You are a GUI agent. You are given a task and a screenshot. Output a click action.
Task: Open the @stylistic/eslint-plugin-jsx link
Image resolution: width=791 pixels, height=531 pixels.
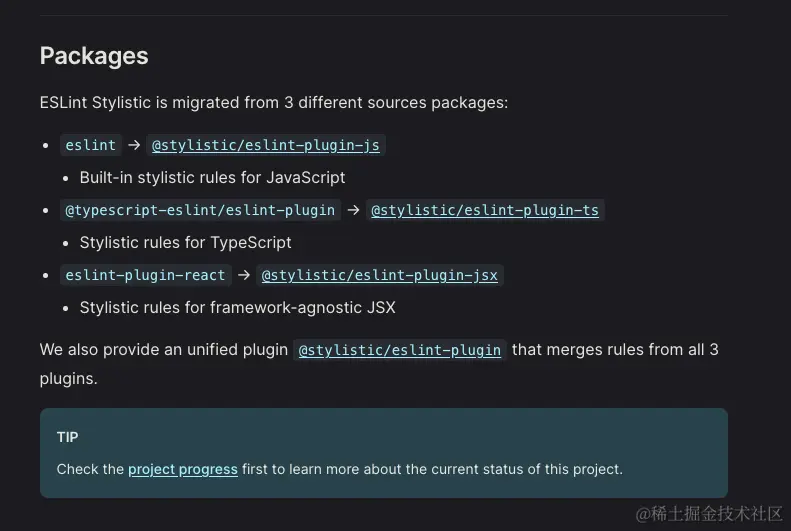tap(379, 275)
